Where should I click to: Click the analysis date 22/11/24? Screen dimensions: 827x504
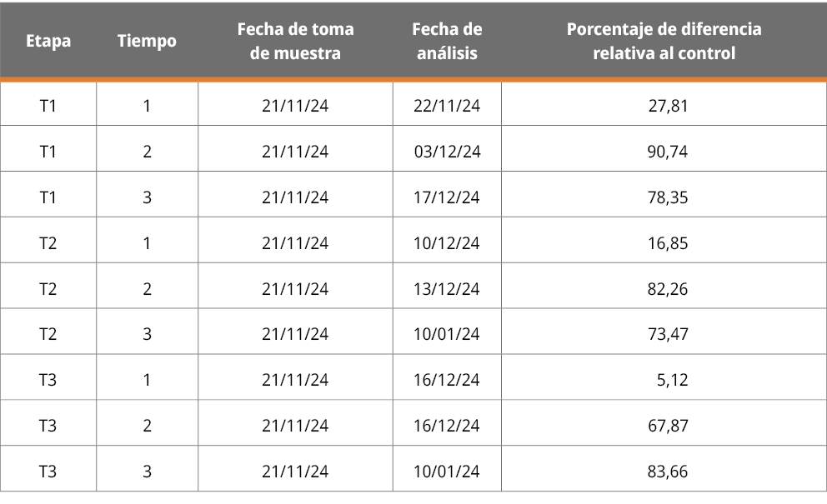coord(447,106)
